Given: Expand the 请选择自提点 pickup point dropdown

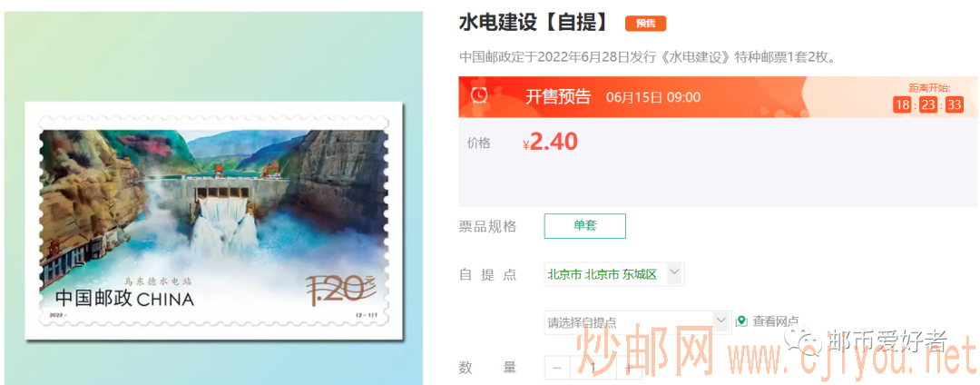Looking at the screenshot, I should click(638, 322).
